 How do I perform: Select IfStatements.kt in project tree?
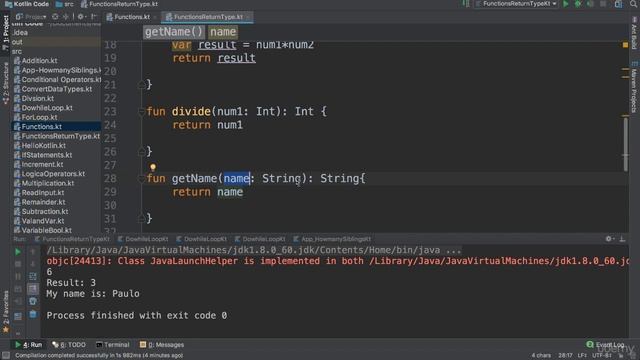point(47,155)
